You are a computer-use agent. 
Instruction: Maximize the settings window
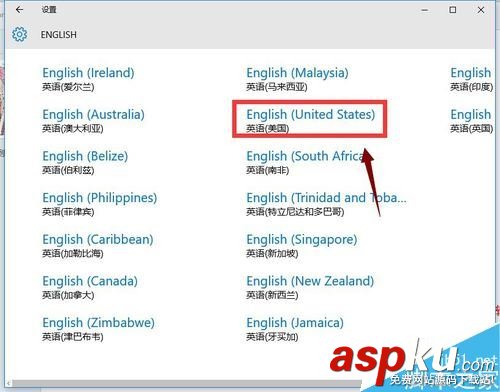[453, 10]
